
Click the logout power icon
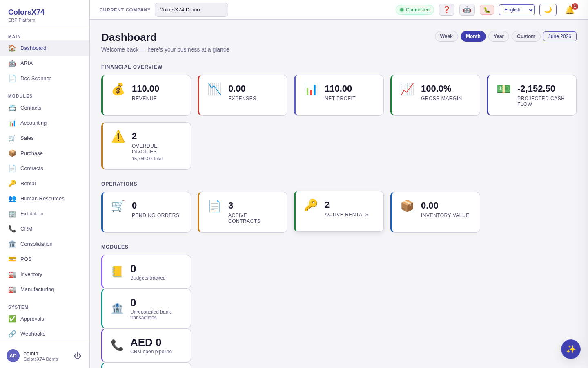pos(78,356)
